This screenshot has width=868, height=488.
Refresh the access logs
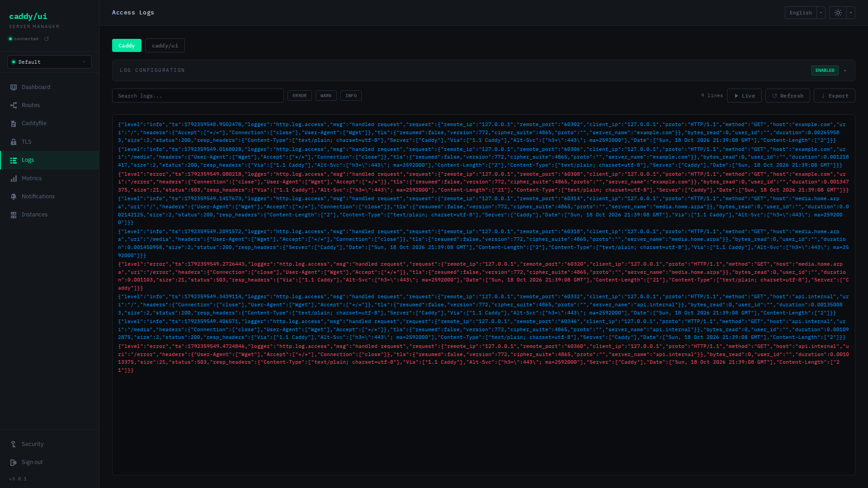pyautogui.click(x=788, y=96)
